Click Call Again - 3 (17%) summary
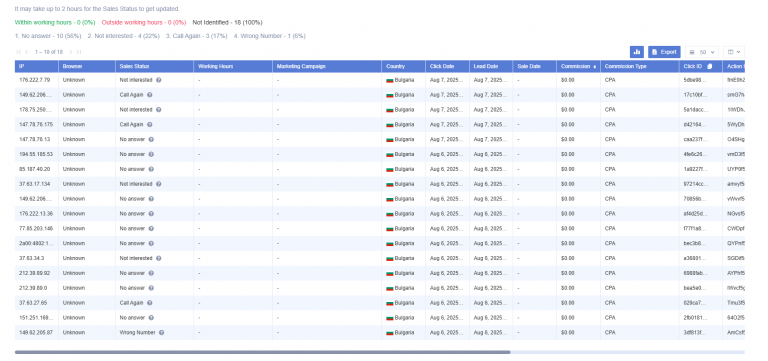768x361 pixels. (x=196, y=36)
